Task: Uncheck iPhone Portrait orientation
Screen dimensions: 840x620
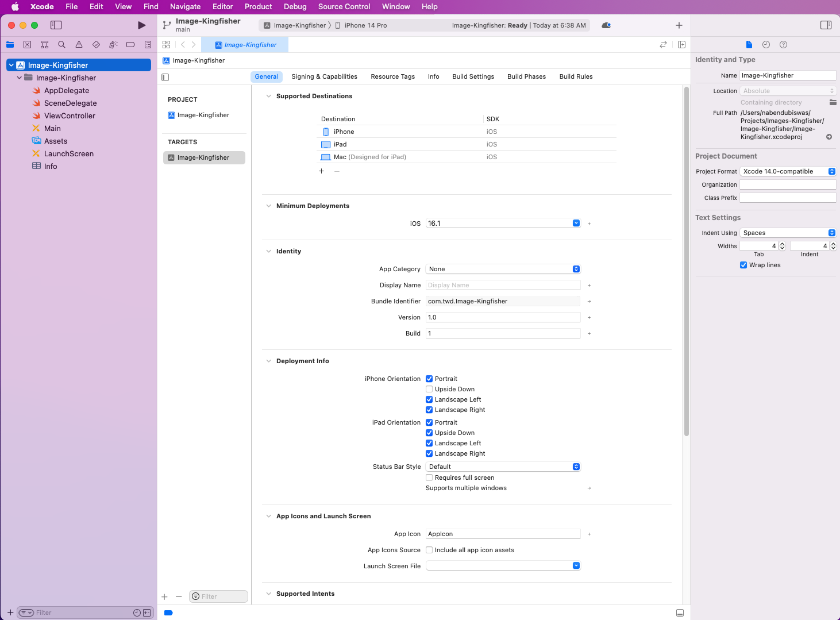Action: click(429, 379)
